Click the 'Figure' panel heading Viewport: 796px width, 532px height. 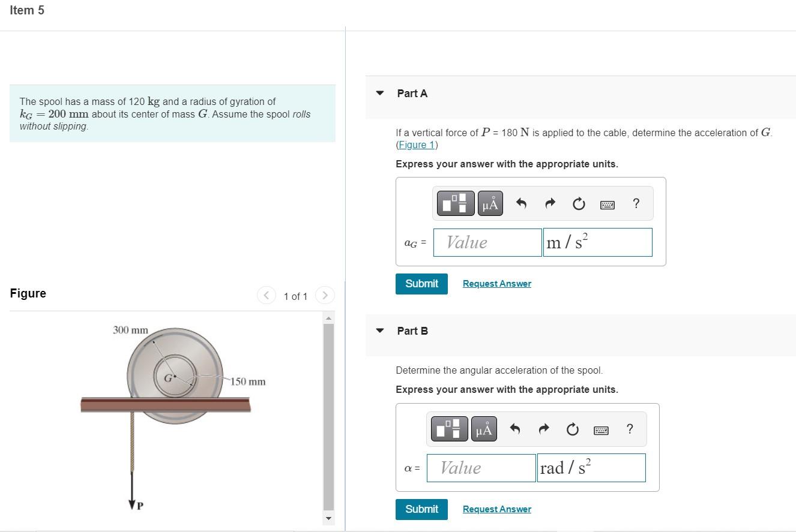pyautogui.click(x=28, y=293)
